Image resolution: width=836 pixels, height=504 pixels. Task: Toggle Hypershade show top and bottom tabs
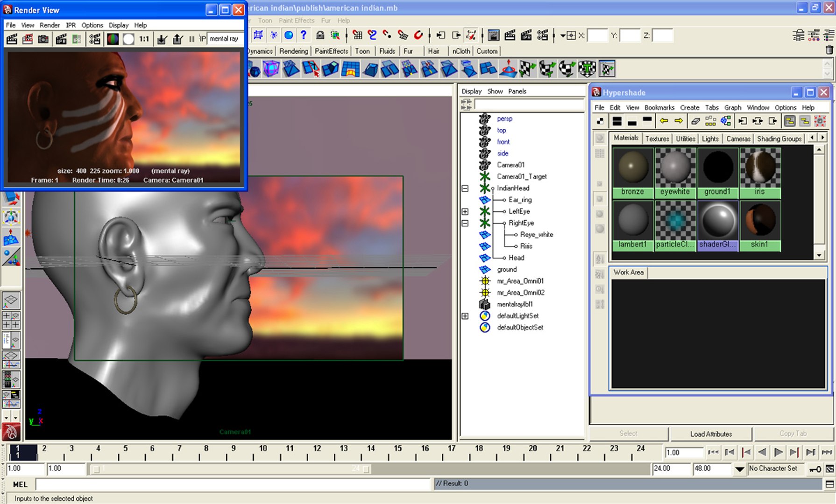pos(617,121)
